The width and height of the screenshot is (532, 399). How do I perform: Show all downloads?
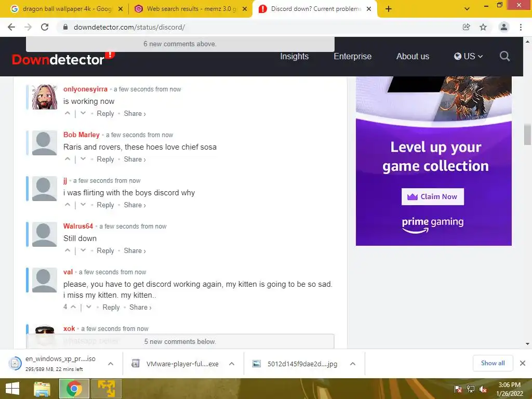(x=493, y=363)
